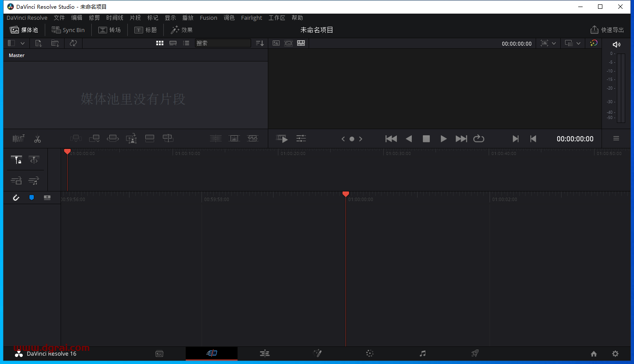This screenshot has width=634, height=364.
Task: Open the Project Settings gear
Action: [x=616, y=353]
